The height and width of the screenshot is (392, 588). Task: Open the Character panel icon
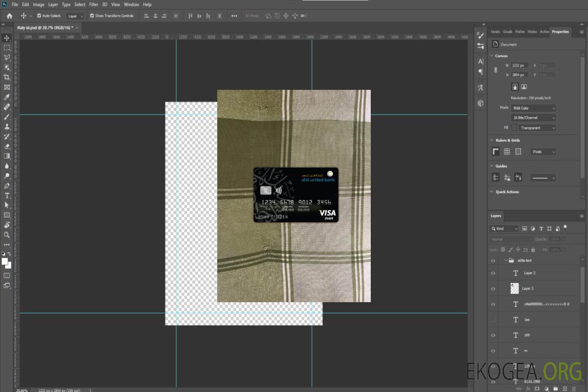[481, 61]
